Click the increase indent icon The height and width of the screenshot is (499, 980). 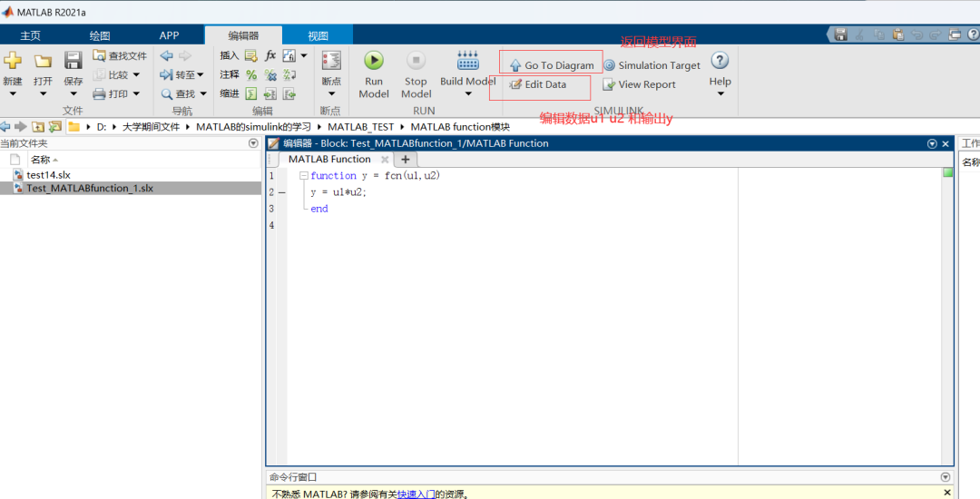(x=270, y=94)
